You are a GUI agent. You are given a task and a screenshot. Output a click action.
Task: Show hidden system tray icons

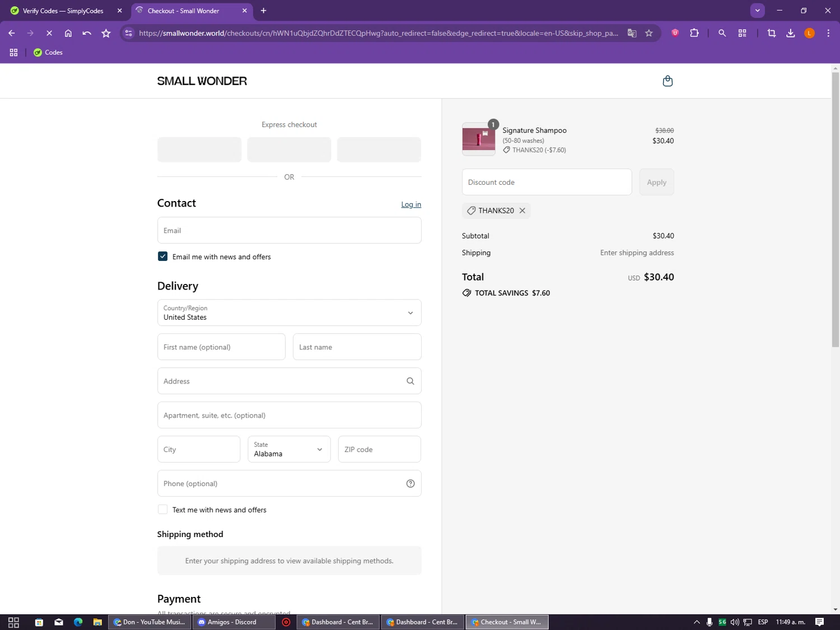pos(697,622)
